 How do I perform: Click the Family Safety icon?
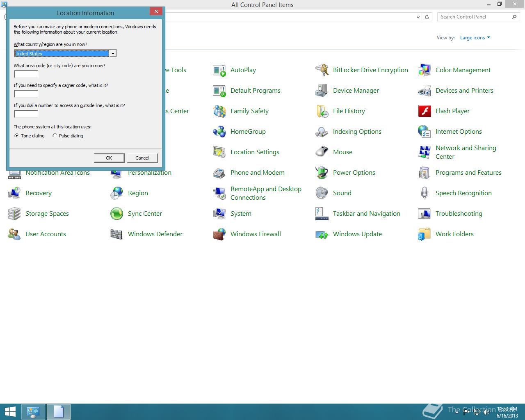pyautogui.click(x=219, y=111)
